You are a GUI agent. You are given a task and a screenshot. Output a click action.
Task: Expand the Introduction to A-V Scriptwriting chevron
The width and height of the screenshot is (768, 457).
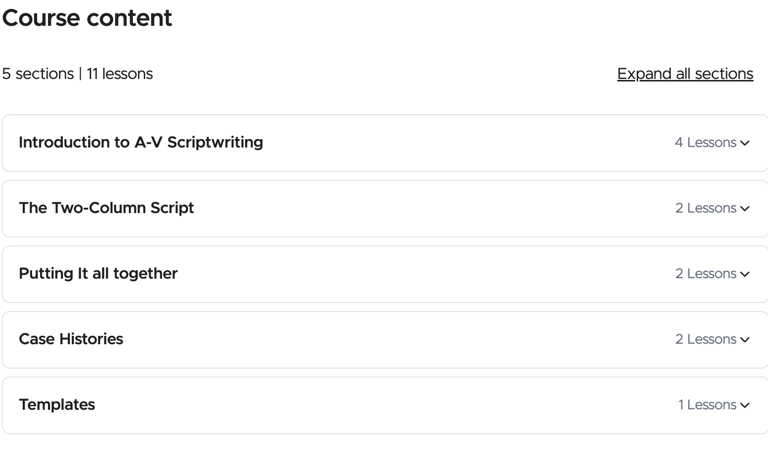745,143
